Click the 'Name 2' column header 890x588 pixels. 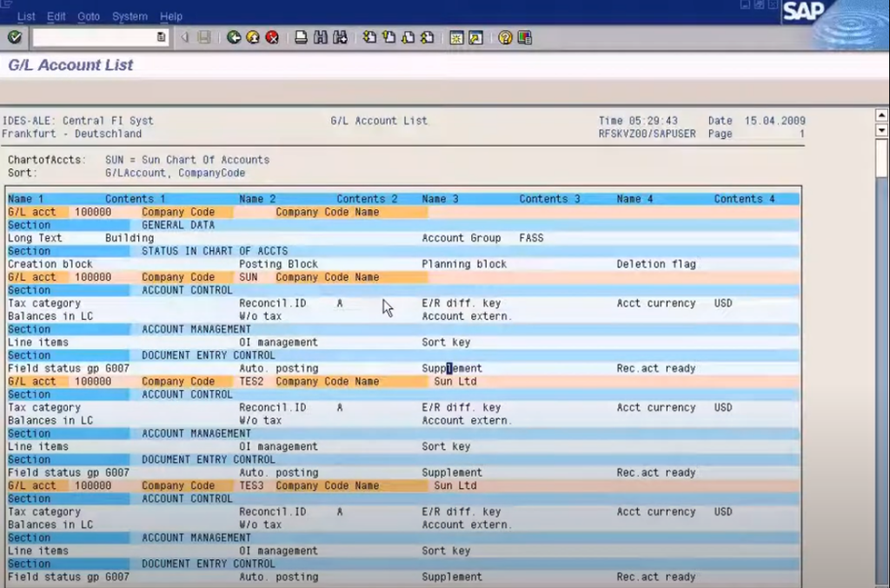pos(257,199)
